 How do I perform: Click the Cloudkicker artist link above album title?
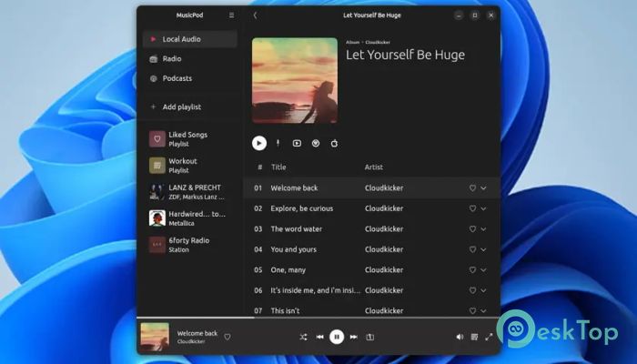tap(378, 42)
